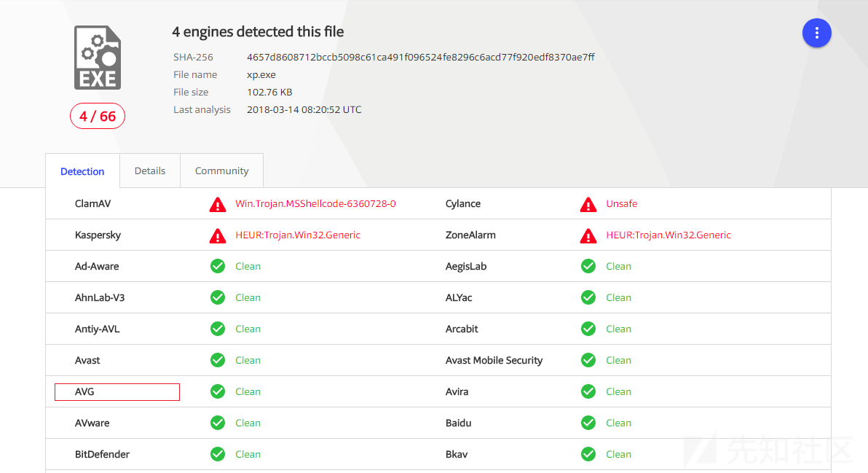Screen dimensions: 868x473
Task: Click the ALYac green check icon
Action: (588, 297)
